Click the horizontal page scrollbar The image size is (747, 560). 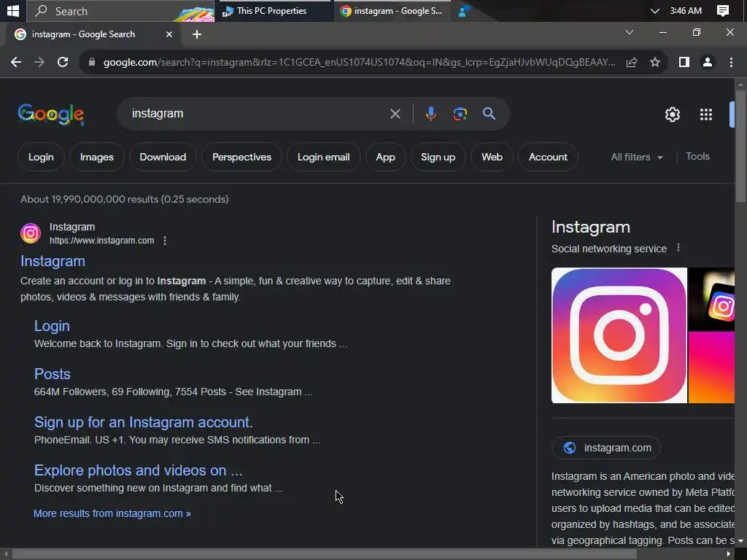324,554
